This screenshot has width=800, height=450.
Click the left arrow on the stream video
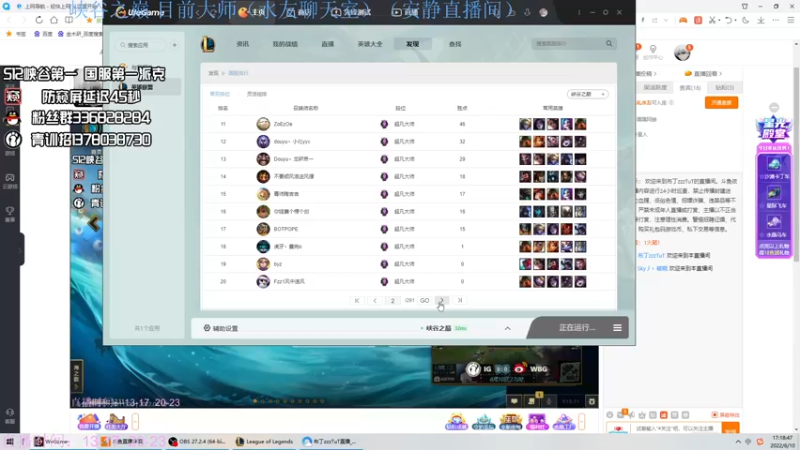(94, 223)
